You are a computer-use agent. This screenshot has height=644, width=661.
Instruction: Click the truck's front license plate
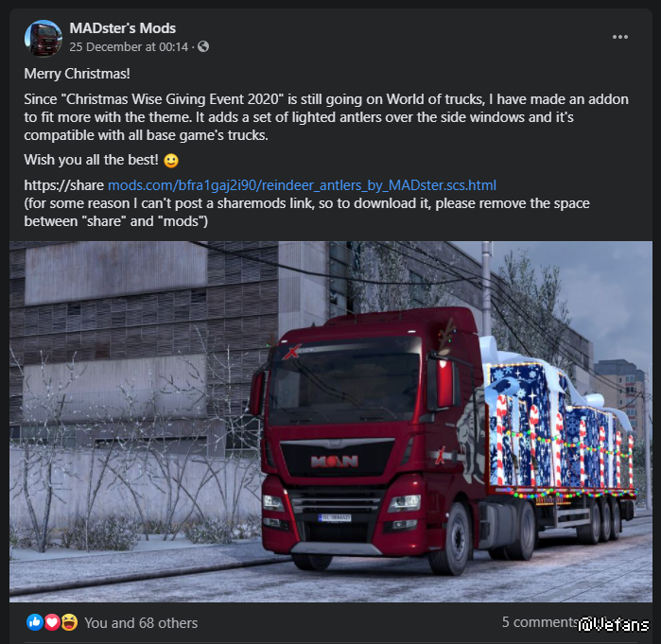(x=335, y=517)
